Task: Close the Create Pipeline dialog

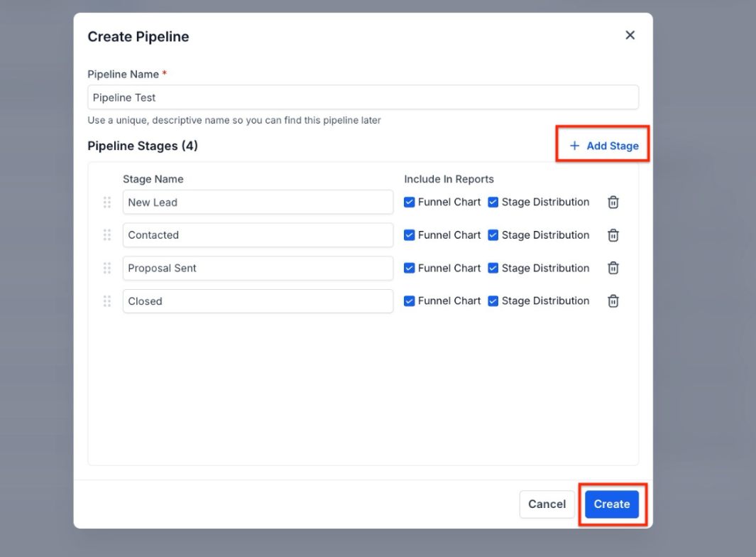Action: coord(630,36)
